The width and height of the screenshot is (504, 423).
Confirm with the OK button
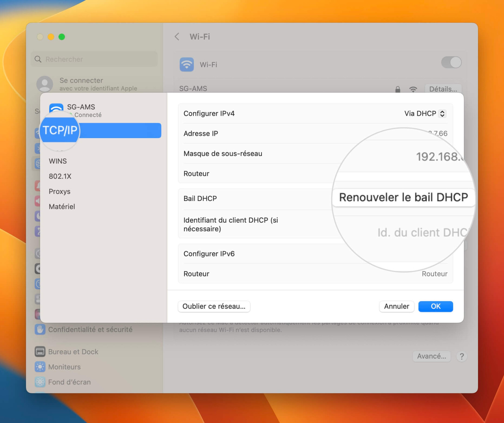(435, 306)
